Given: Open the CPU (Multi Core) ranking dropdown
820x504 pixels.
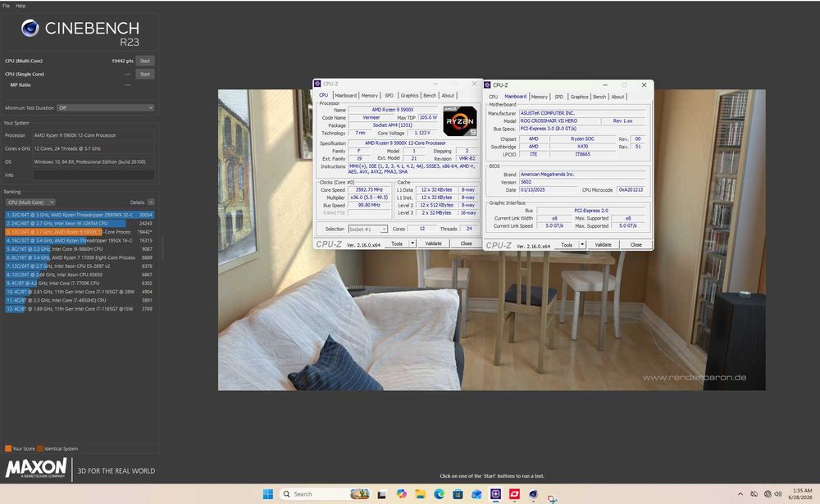Looking at the screenshot, I should coord(30,202).
